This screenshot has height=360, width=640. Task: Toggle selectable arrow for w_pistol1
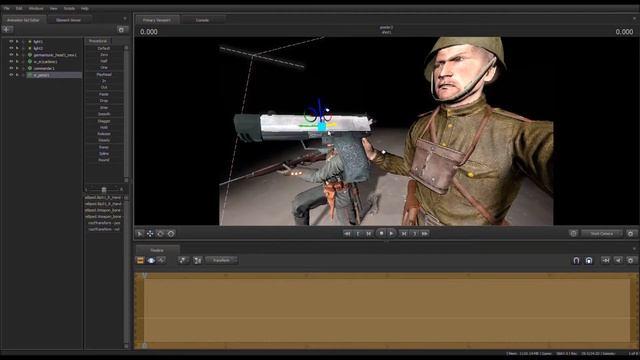click(x=17, y=75)
